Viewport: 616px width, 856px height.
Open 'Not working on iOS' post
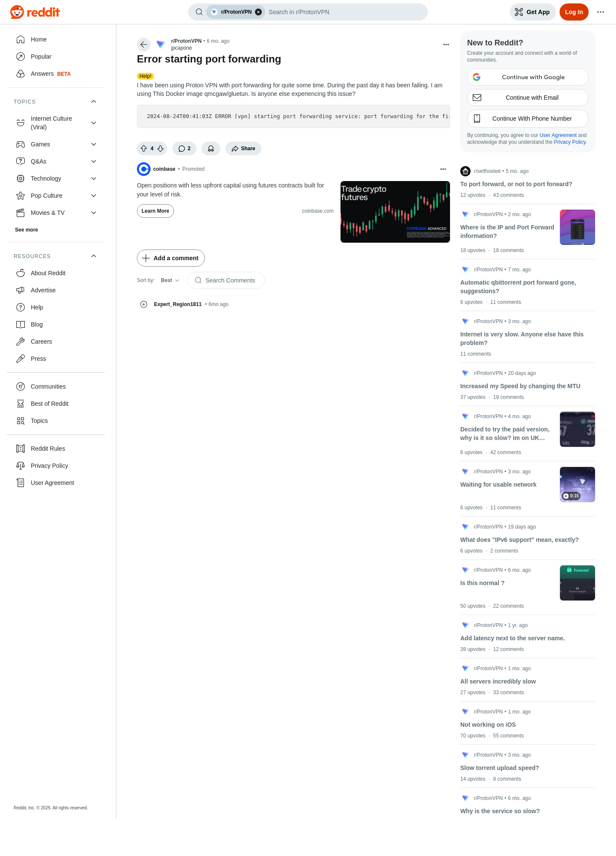[x=488, y=725]
